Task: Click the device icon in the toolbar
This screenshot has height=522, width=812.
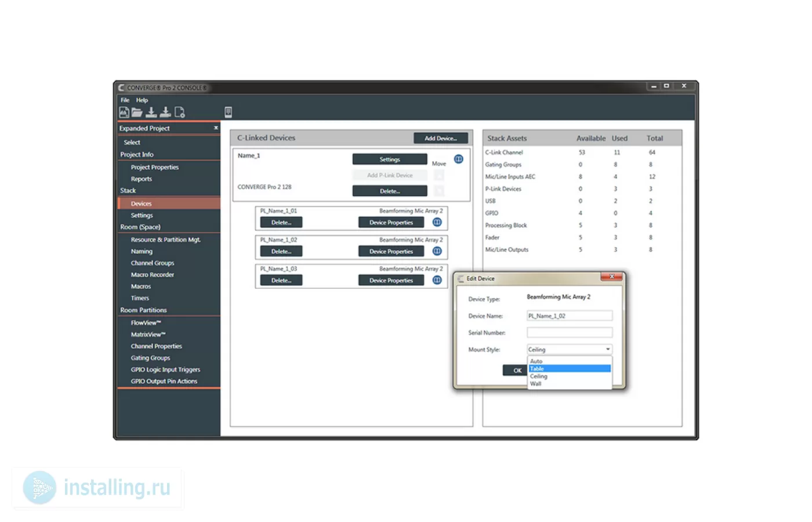Action: coord(228,112)
